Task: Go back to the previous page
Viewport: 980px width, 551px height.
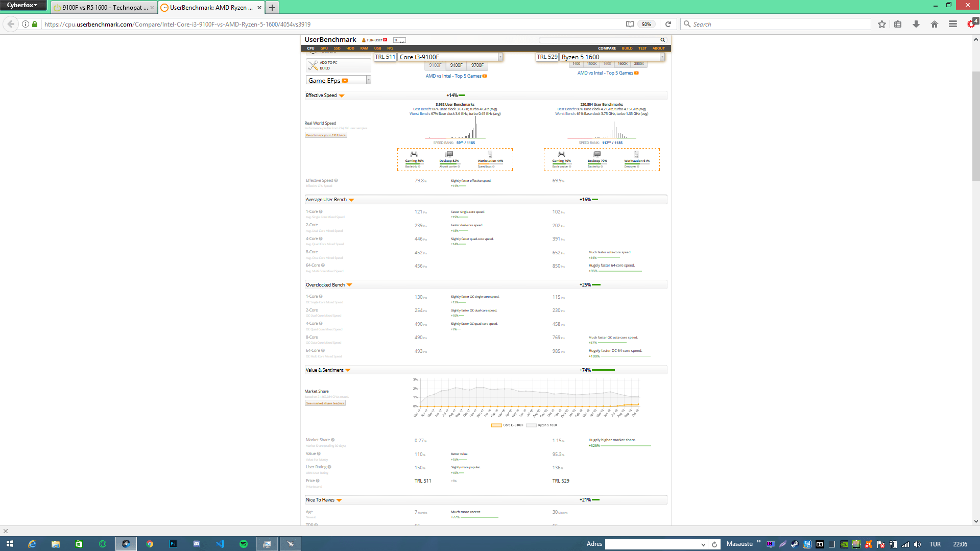Action: pos(11,24)
